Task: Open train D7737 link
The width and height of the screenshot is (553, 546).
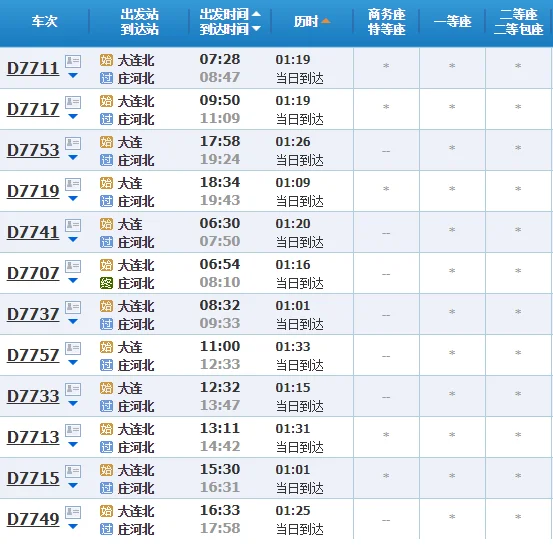Action: coord(33,314)
